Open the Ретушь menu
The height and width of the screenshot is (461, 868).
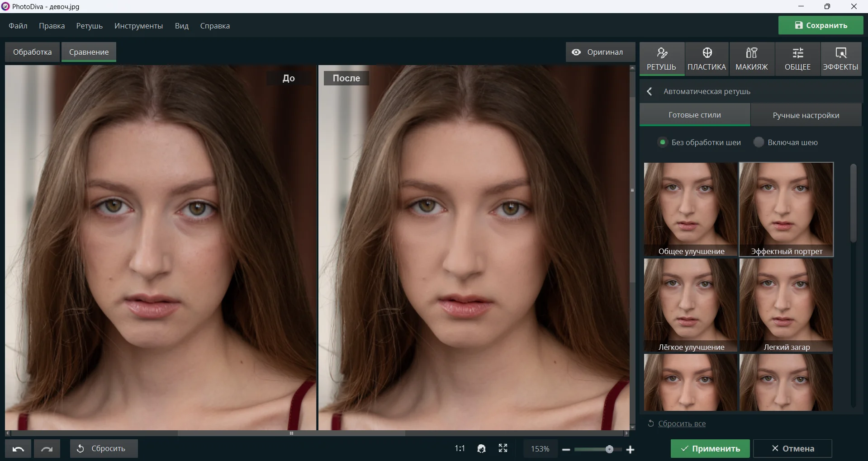tap(89, 26)
